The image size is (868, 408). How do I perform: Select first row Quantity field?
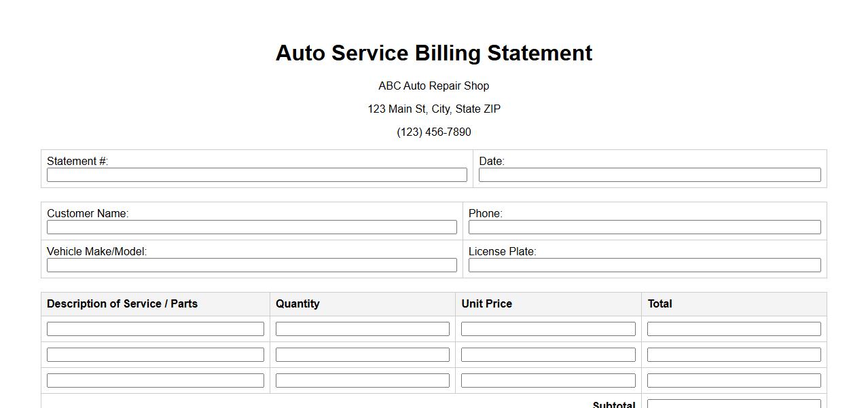pos(362,329)
